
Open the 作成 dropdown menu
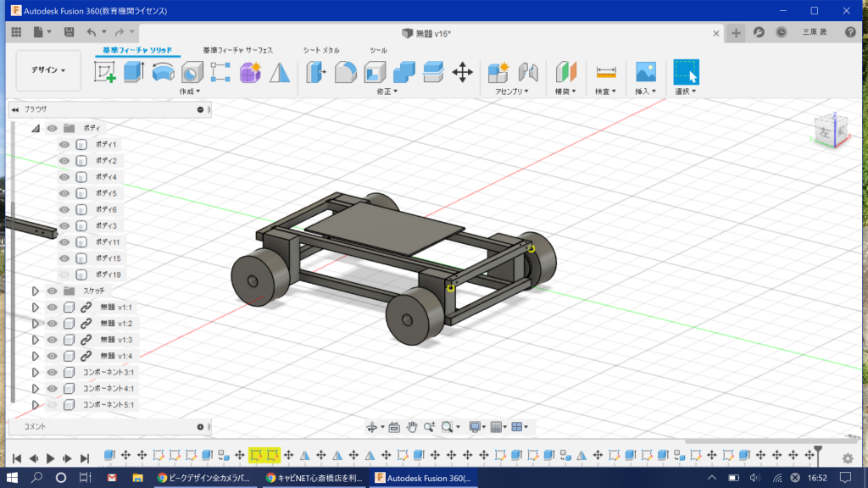coord(189,91)
